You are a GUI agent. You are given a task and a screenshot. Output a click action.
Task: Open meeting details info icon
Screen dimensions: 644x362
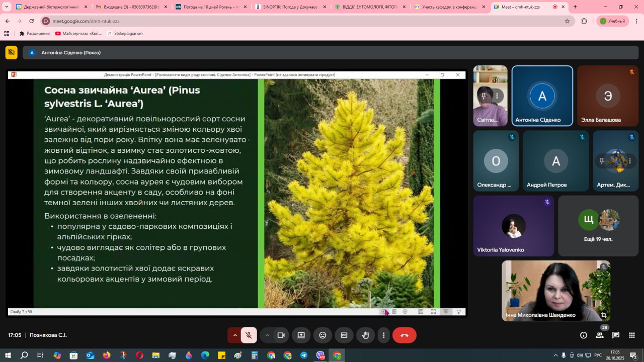point(583,335)
